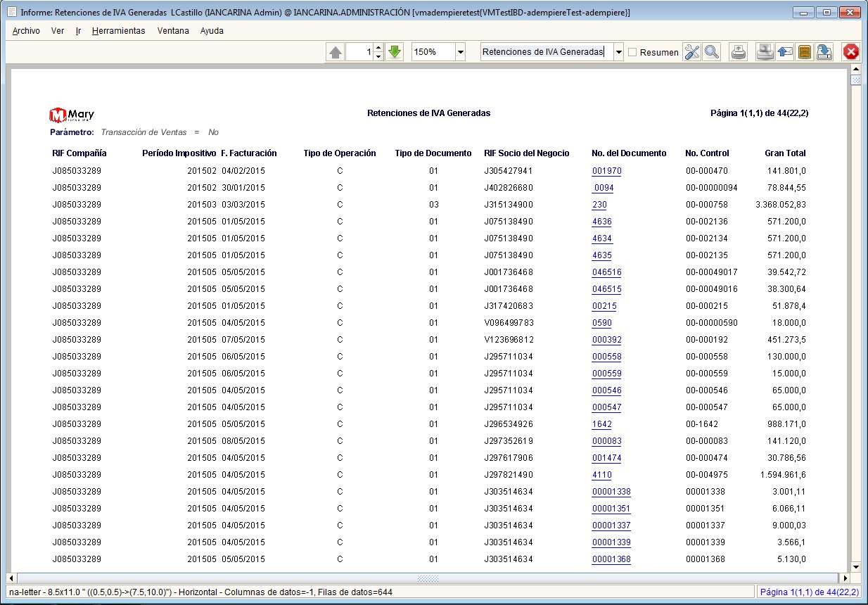Open the customize report (tools) icon
The height and width of the screenshot is (605, 868).
(x=692, y=52)
